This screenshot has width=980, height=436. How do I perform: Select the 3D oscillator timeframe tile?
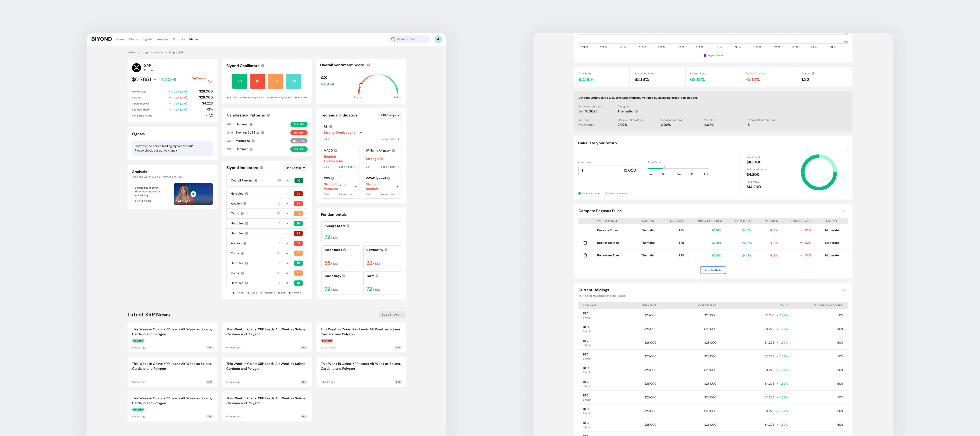point(275,81)
